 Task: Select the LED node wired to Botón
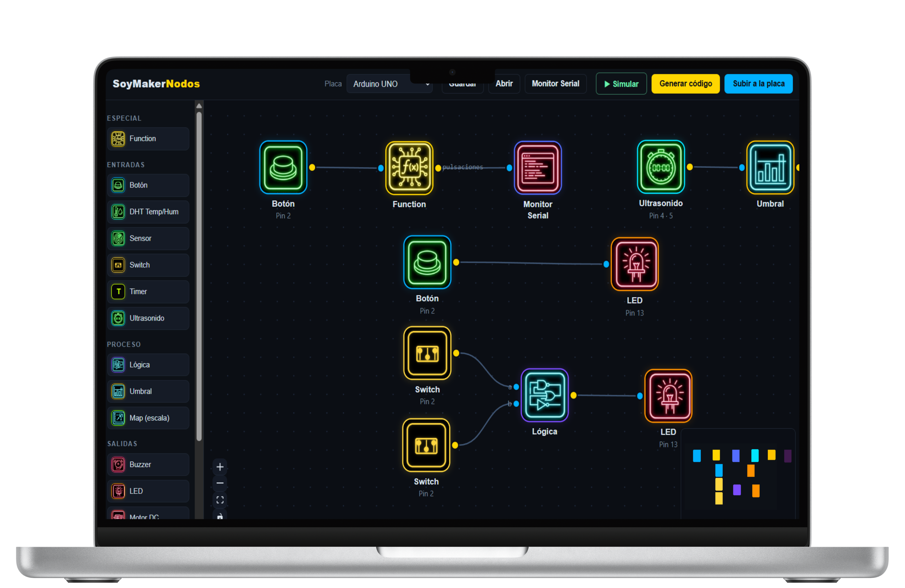[x=635, y=264]
